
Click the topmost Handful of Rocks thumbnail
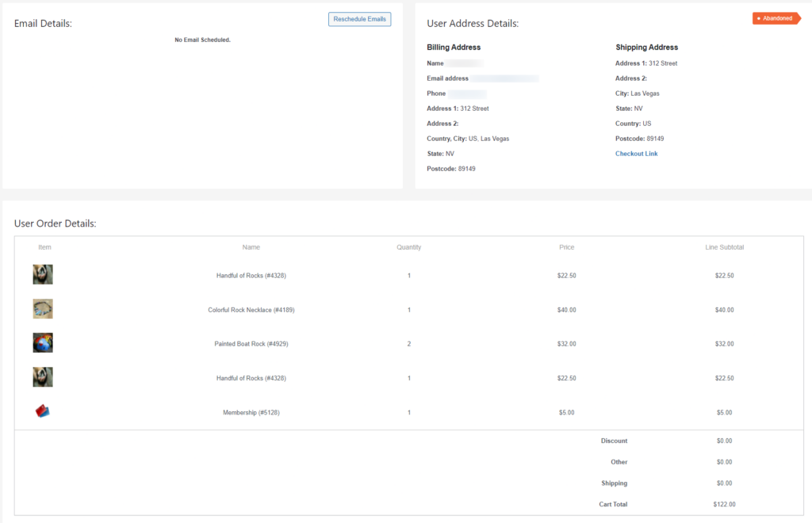pos(43,275)
